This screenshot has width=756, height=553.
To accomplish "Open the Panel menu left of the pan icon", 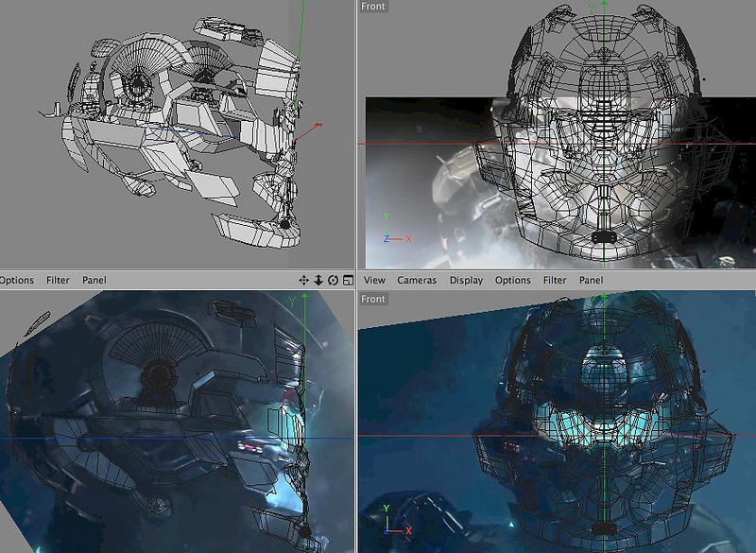I will click(94, 280).
